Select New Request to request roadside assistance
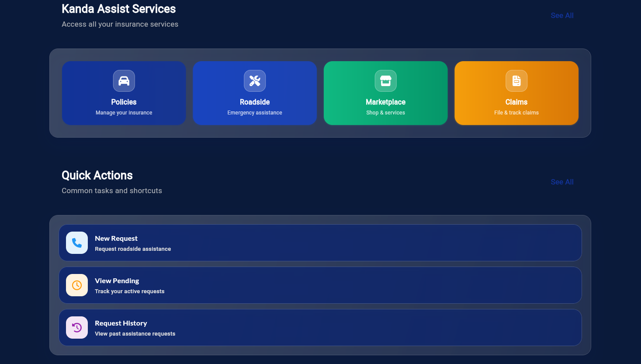The height and width of the screenshot is (364, 641). point(320,243)
